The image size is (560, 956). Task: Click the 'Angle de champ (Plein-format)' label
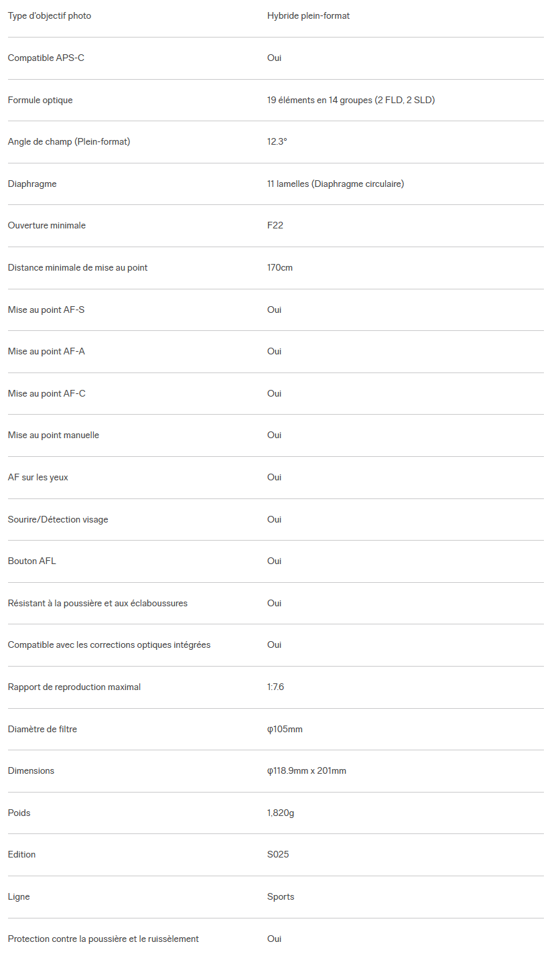pyautogui.click(x=69, y=141)
